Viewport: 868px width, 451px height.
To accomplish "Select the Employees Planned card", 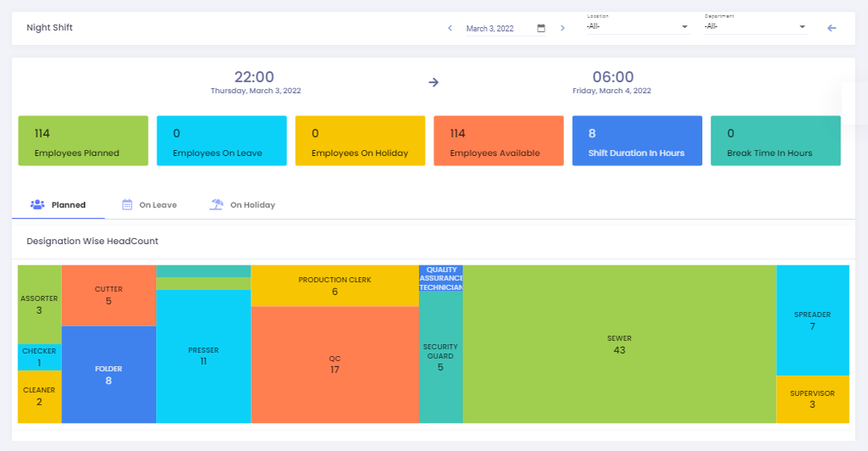I will tap(83, 141).
